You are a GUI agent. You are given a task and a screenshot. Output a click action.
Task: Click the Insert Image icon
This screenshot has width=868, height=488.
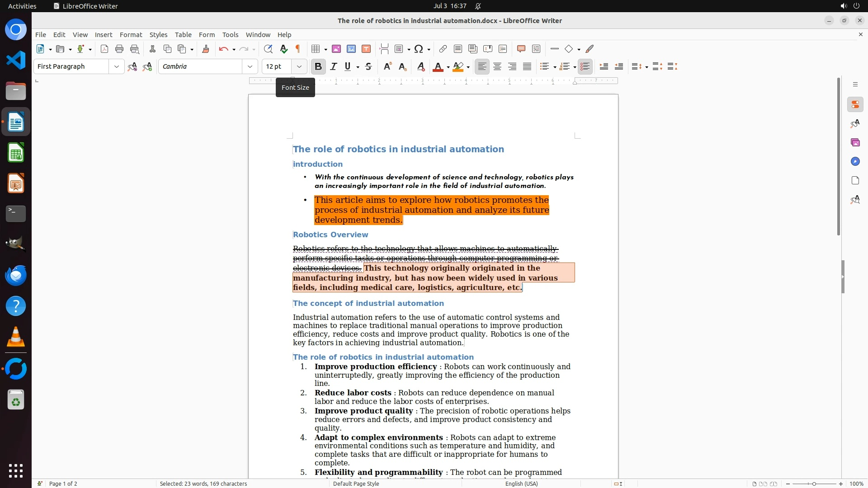(336, 49)
